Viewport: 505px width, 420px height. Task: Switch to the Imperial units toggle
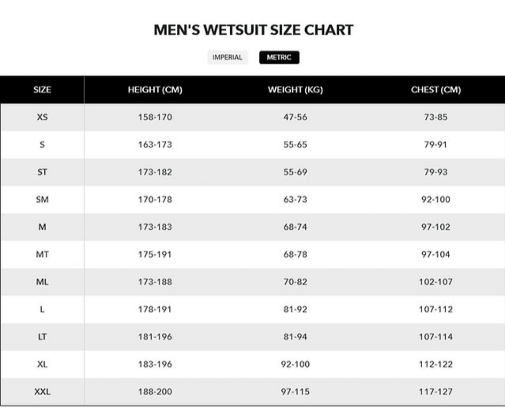pyautogui.click(x=227, y=58)
